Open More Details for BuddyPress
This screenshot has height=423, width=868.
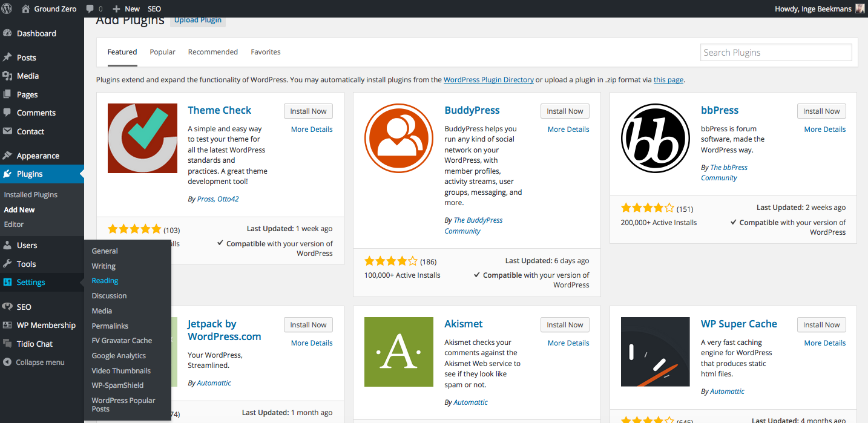point(568,130)
